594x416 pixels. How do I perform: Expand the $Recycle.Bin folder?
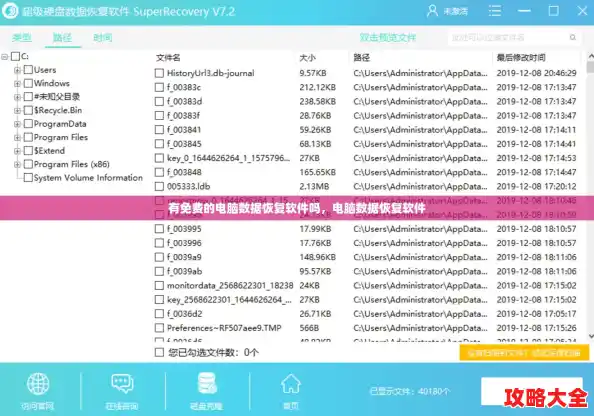pos(17,111)
